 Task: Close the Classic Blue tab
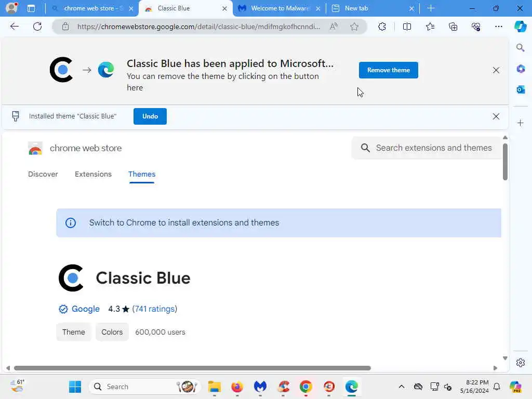tap(224, 8)
